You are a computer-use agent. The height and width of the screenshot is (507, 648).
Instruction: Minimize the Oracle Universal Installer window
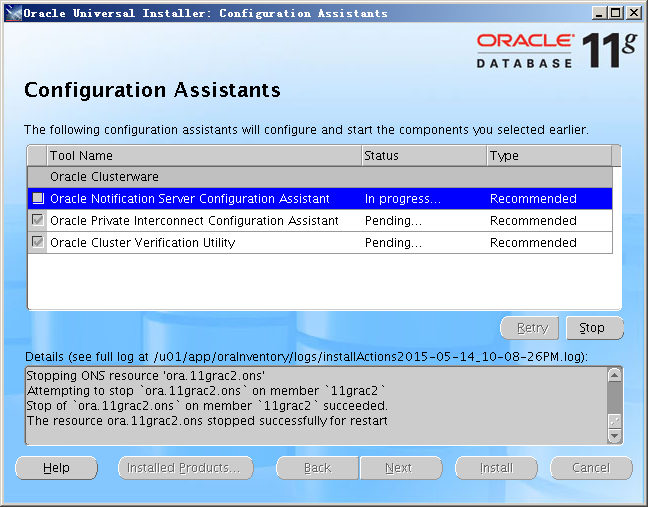coord(599,13)
